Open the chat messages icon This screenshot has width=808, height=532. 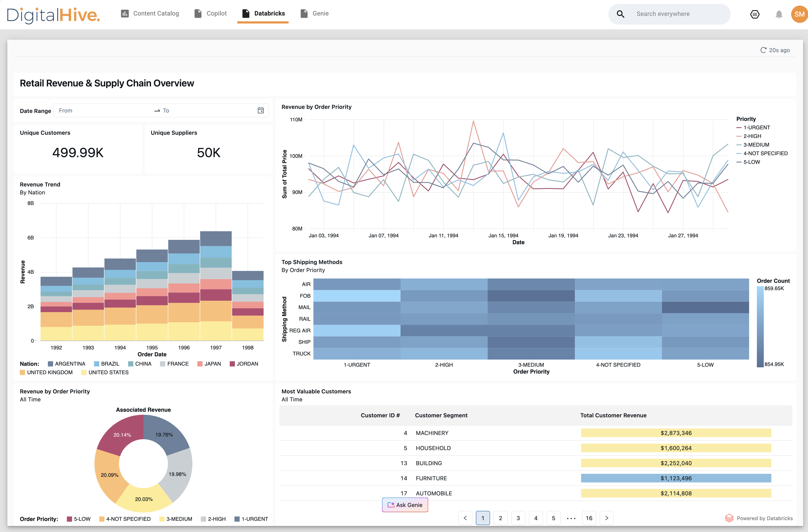754,14
